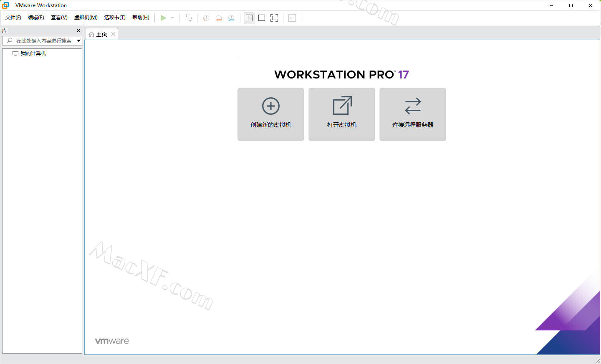Click 连接远程服务器 button
Viewport: 601px width, 364px height.
[413, 114]
